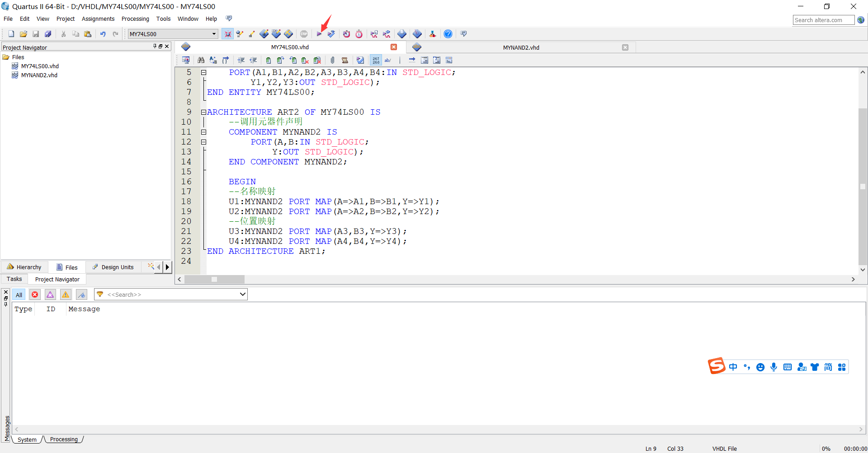Viewport: 868px width, 453px height.
Task: Collapse the Files folder in Project Navigator
Action: 6,57
